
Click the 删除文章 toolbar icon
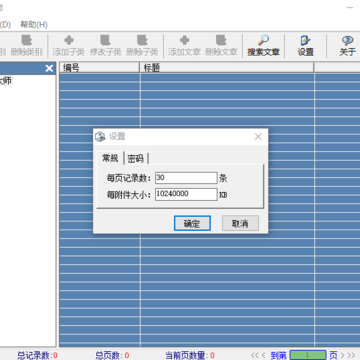[x=221, y=46]
